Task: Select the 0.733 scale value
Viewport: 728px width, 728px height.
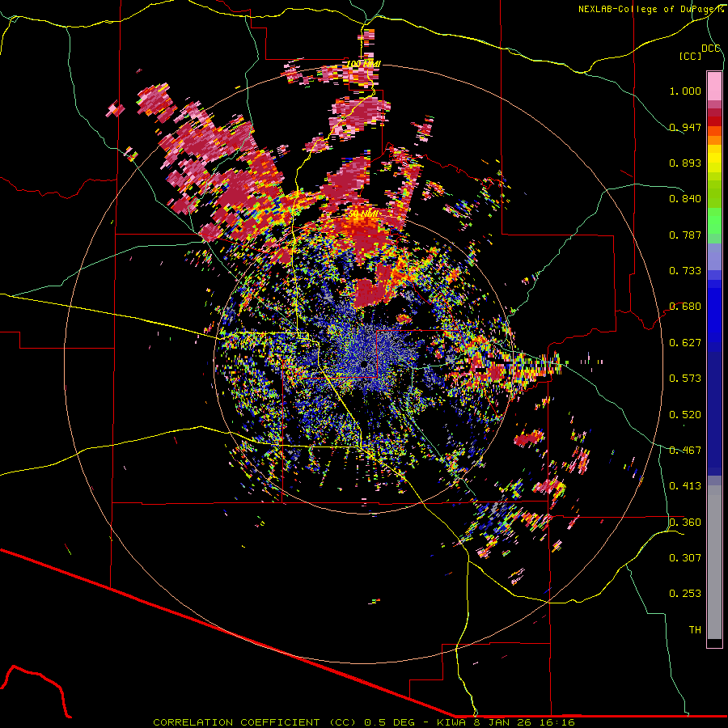Action: (x=685, y=271)
